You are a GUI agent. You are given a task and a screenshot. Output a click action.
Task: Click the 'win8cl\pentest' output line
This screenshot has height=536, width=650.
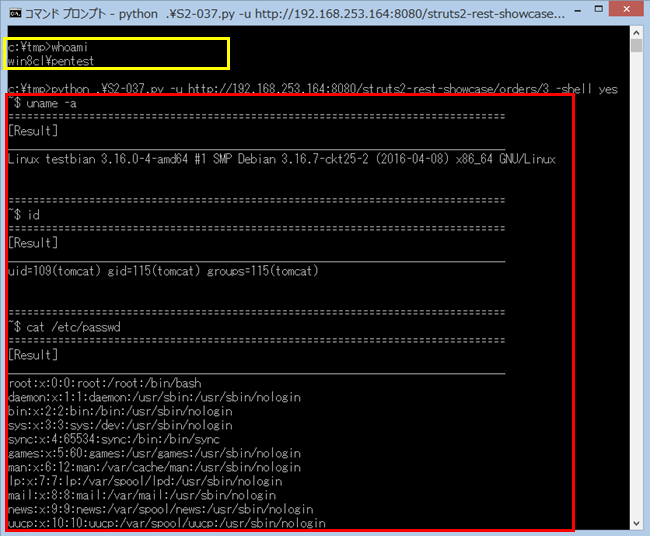pyautogui.click(x=51, y=61)
